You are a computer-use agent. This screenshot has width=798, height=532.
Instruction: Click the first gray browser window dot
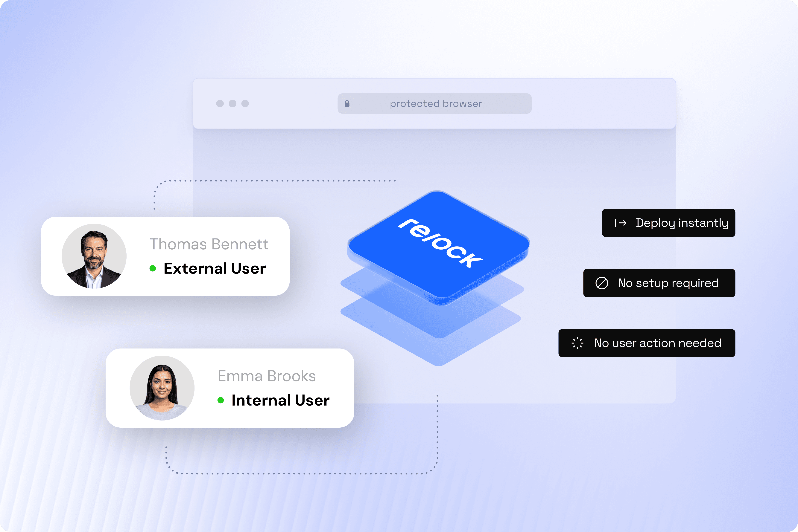click(220, 103)
